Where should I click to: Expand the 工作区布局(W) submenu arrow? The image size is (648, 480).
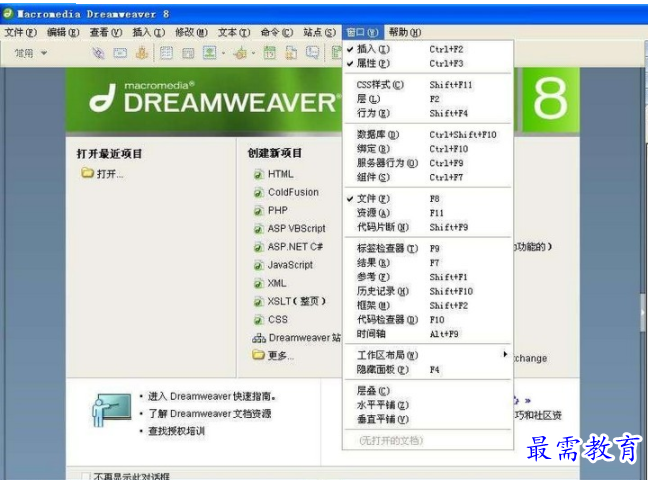[505, 354]
